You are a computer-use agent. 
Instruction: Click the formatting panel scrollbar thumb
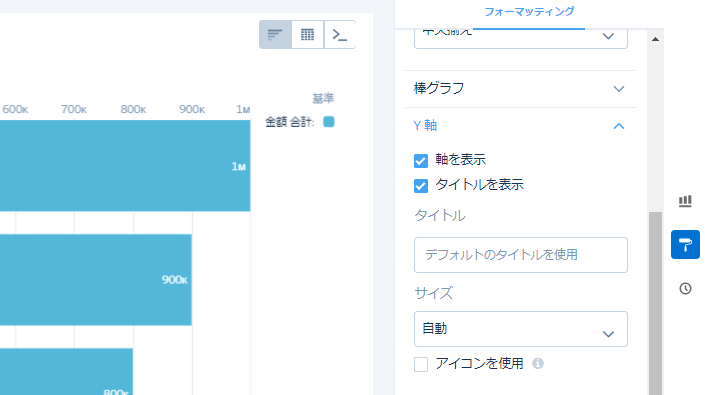tap(656, 303)
